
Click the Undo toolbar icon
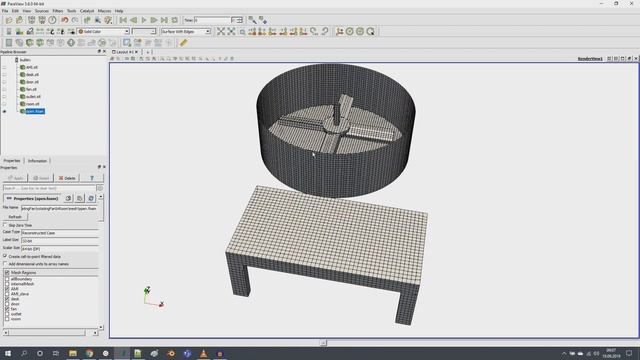[64, 20]
